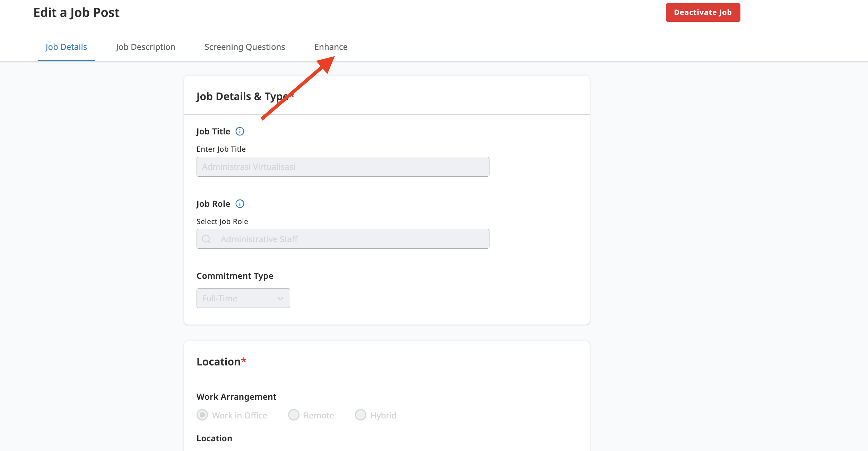
Task: Click the Work Arrangement label
Action: click(236, 397)
